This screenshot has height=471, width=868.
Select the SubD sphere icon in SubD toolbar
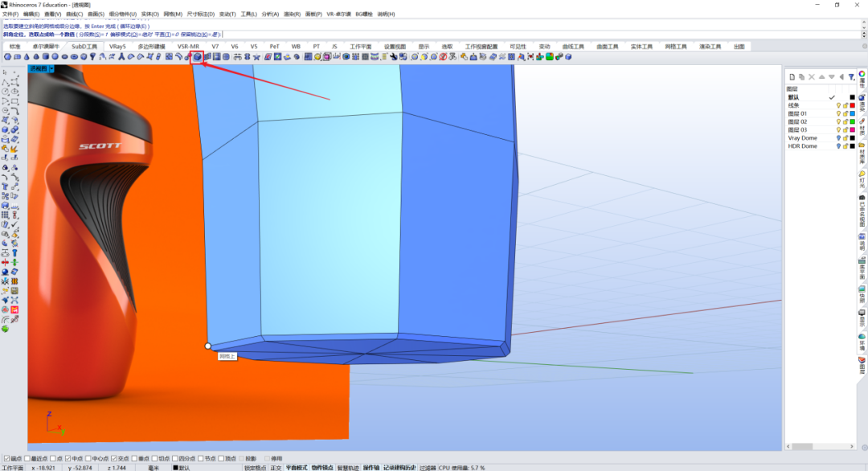click(x=55, y=56)
